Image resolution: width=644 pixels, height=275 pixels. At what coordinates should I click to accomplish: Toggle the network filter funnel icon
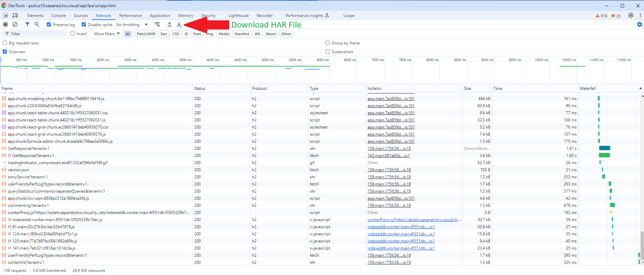click(27, 24)
